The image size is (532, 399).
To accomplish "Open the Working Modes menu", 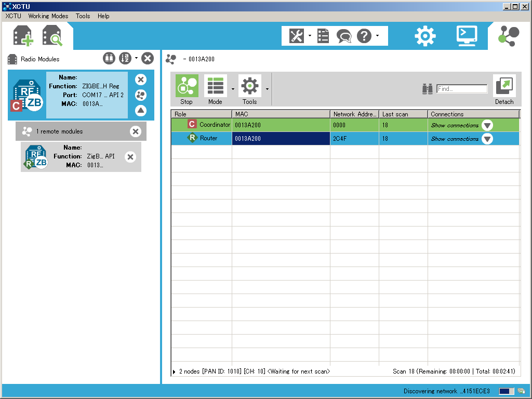I will (48, 16).
